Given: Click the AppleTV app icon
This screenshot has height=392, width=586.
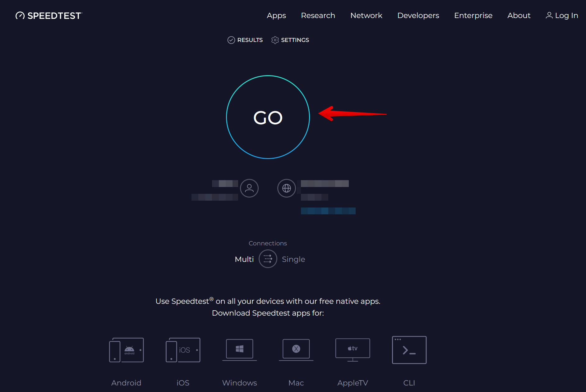Looking at the screenshot, I should [x=353, y=350].
